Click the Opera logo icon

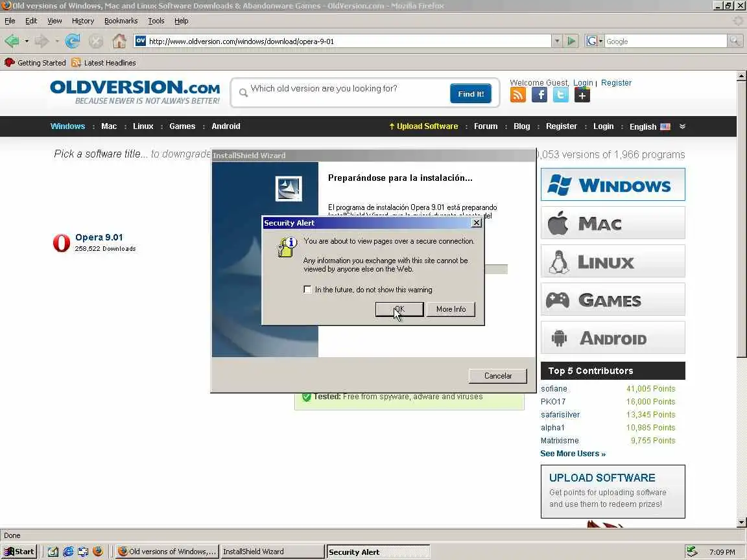coord(62,243)
